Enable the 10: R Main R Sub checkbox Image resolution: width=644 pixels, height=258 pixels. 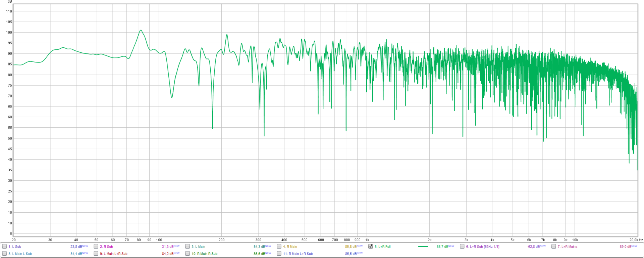(x=187, y=254)
